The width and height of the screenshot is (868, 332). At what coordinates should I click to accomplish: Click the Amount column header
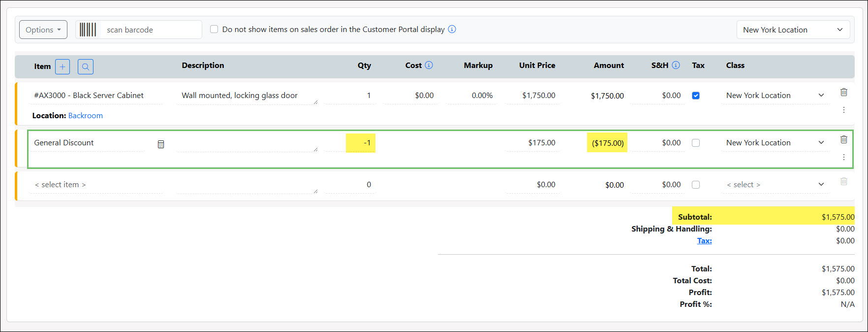(609, 65)
